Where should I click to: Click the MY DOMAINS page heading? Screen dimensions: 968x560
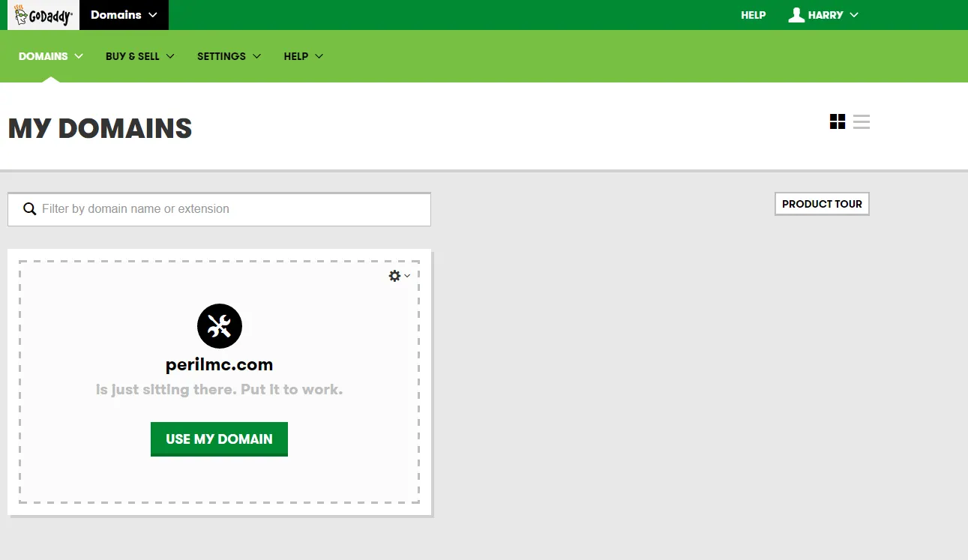100,129
